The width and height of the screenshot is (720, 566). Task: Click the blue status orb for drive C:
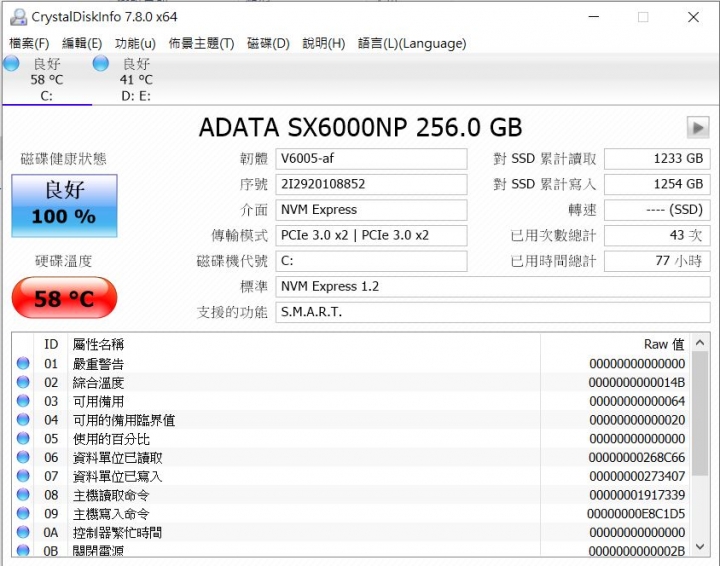pos(11,63)
